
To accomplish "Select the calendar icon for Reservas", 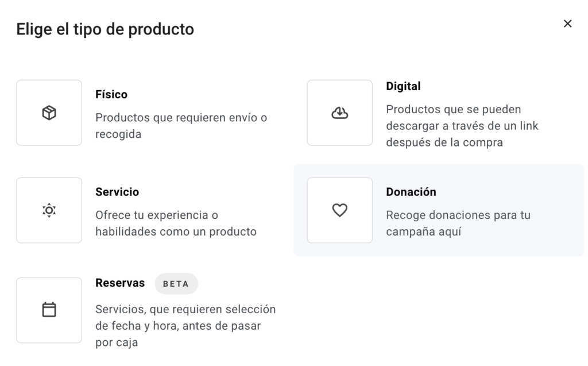I will click(49, 310).
